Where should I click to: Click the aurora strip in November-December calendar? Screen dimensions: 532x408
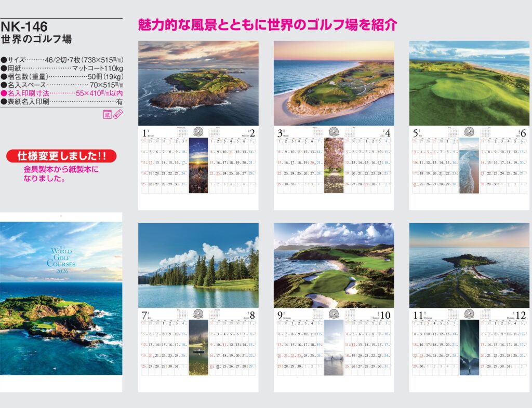coord(469,347)
